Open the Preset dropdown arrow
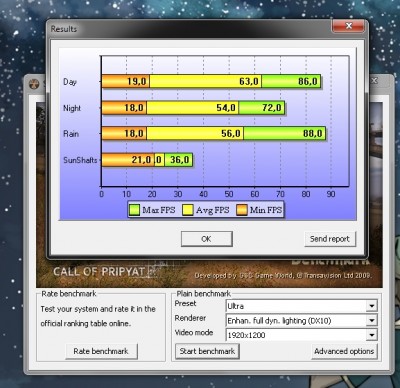Image resolution: width=400 pixels, height=388 pixels. click(x=371, y=306)
